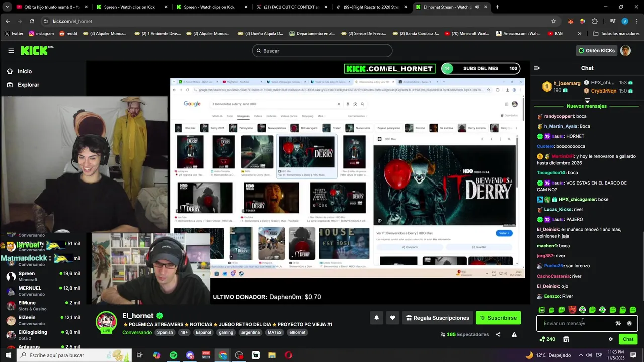Open reddit bookmark
Screen dimensions: 644x362
(x=68, y=34)
